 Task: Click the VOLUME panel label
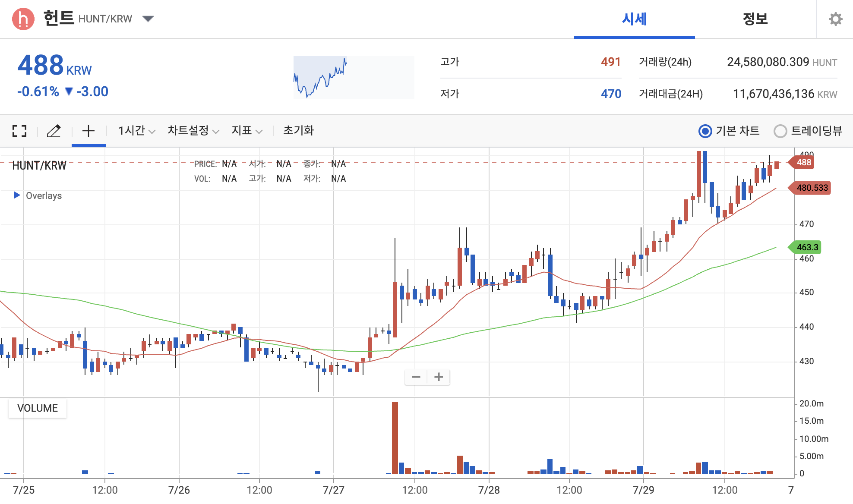38,408
